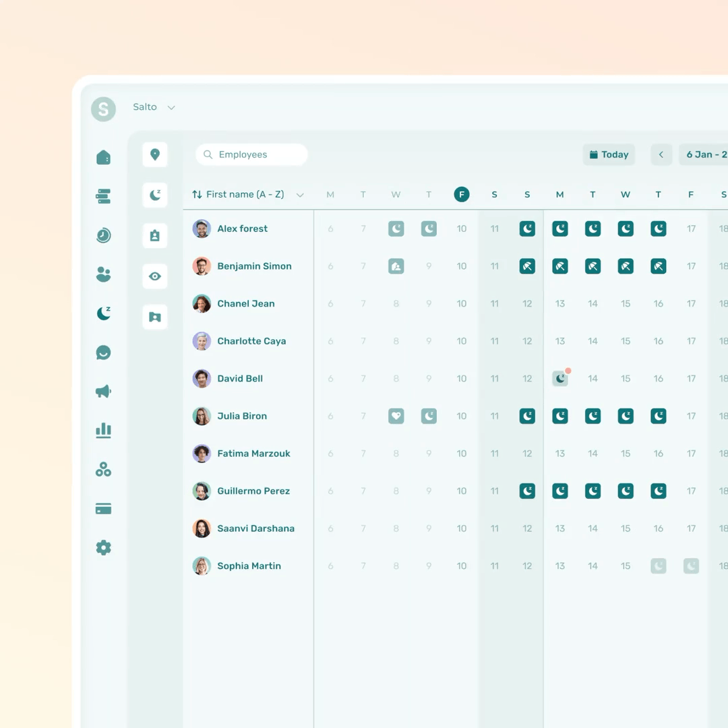
Task: Click the clock time-tracking sidebar icon
Action: click(x=103, y=235)
